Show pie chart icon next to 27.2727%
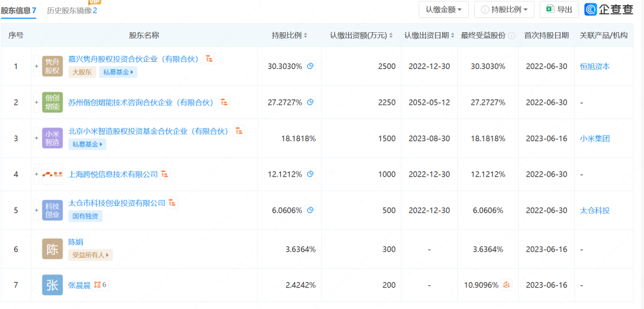This screenshot has height=309, width=644. 311,102
